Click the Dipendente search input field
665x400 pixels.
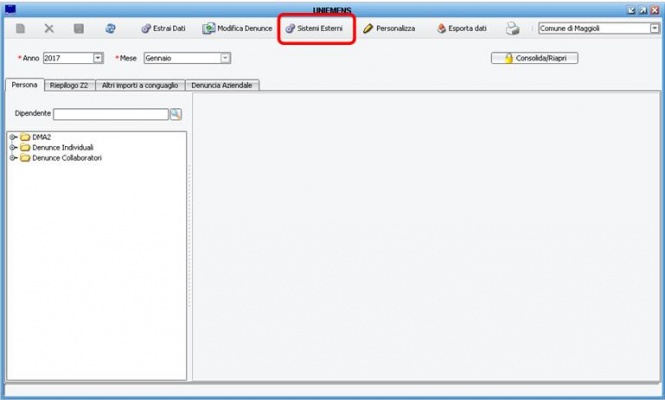pyautogui.click(x=111, y=114)
